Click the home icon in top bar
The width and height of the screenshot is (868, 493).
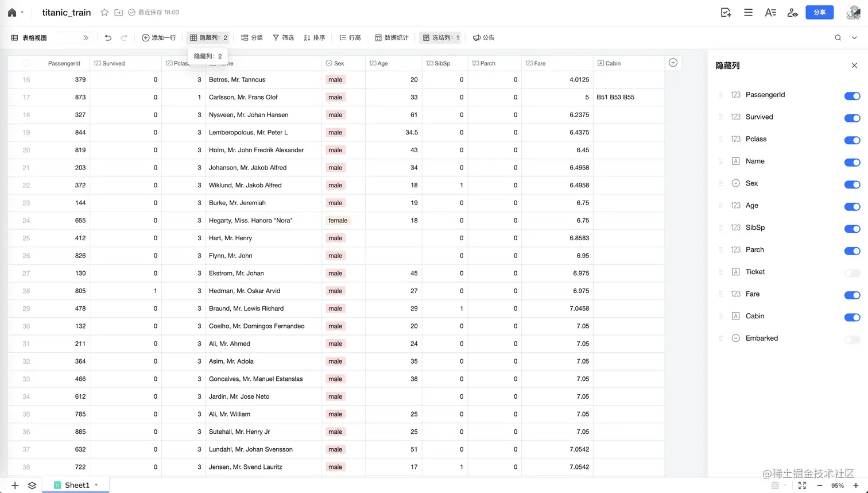(x=11, y=12)
